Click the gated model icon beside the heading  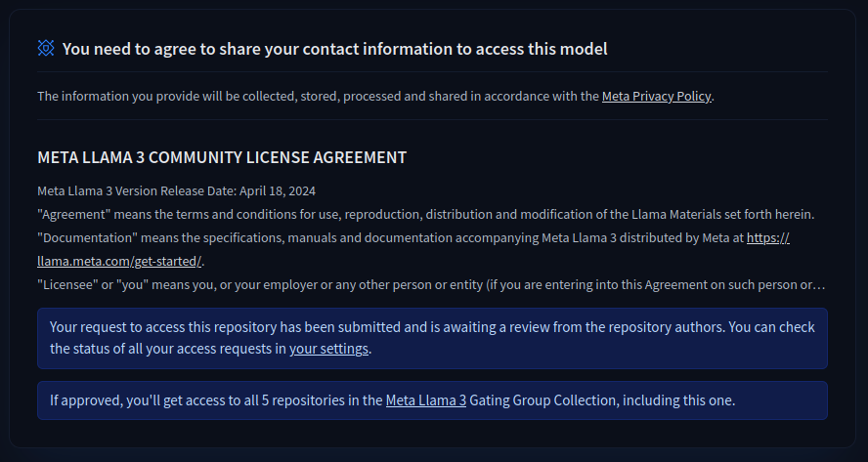click(46, 48)
